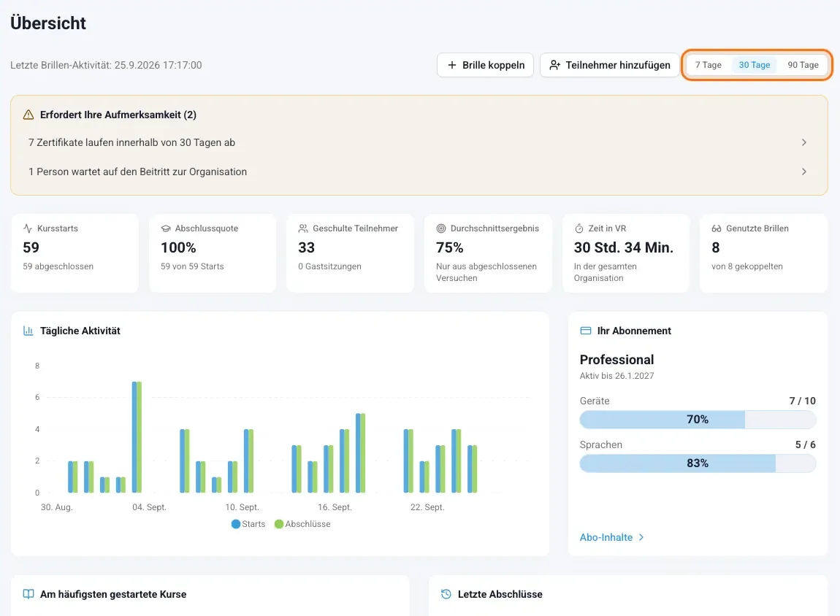Click the Tägliche Aktivität bar chart icon
Screen dimensions: 840x616
28,331
